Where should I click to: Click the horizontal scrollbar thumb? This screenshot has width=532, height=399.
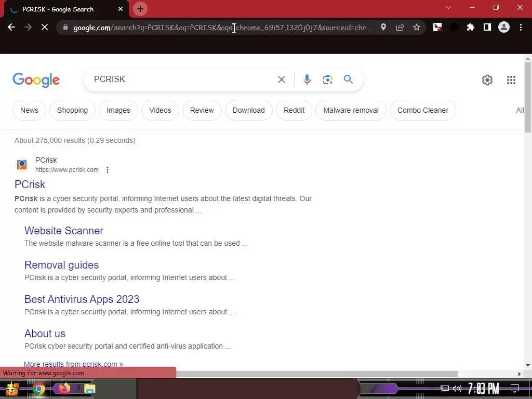point(316,374)
